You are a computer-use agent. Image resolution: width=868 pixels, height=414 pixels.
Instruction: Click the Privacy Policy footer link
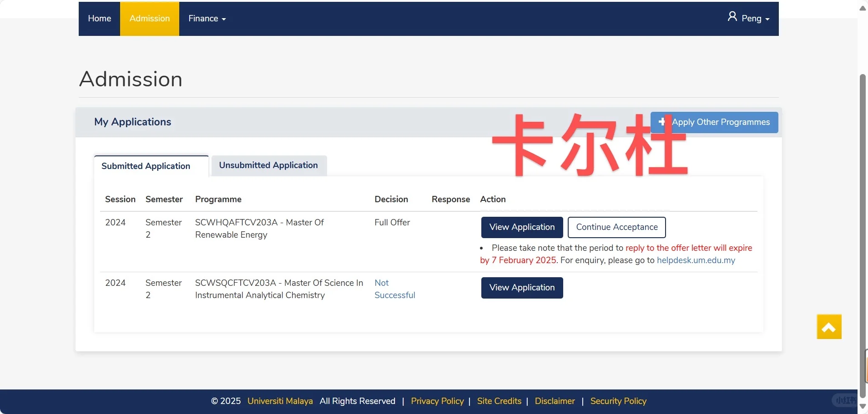click(x=436, y=401)
